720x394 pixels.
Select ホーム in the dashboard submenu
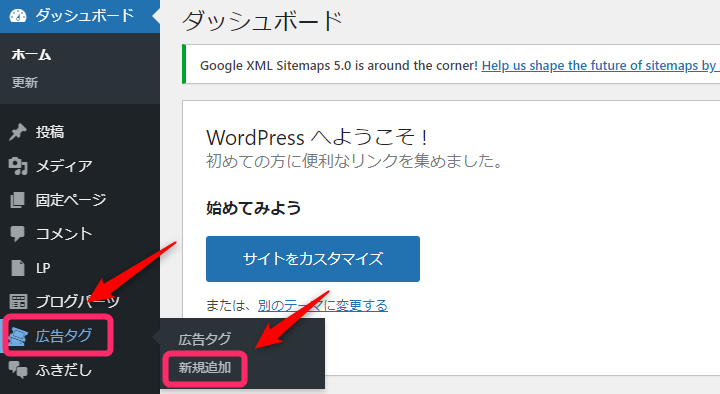31,55
